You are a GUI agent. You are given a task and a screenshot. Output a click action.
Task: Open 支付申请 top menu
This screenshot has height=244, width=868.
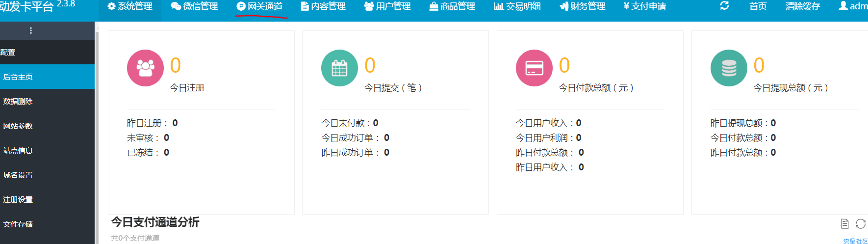click(x=645, y=6)
